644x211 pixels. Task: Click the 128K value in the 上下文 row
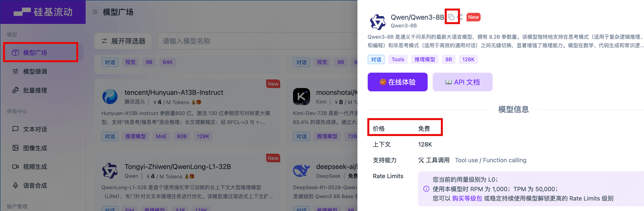click(425, 144)
